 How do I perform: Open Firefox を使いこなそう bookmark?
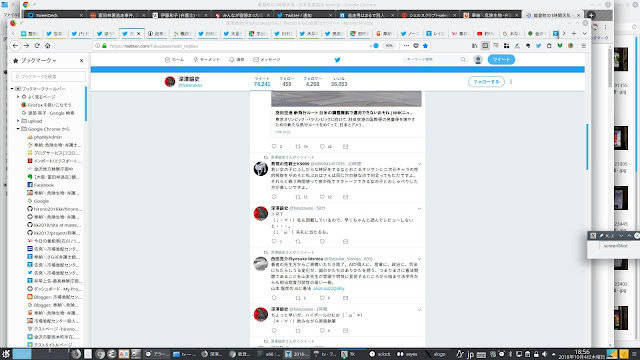(49, 105)
